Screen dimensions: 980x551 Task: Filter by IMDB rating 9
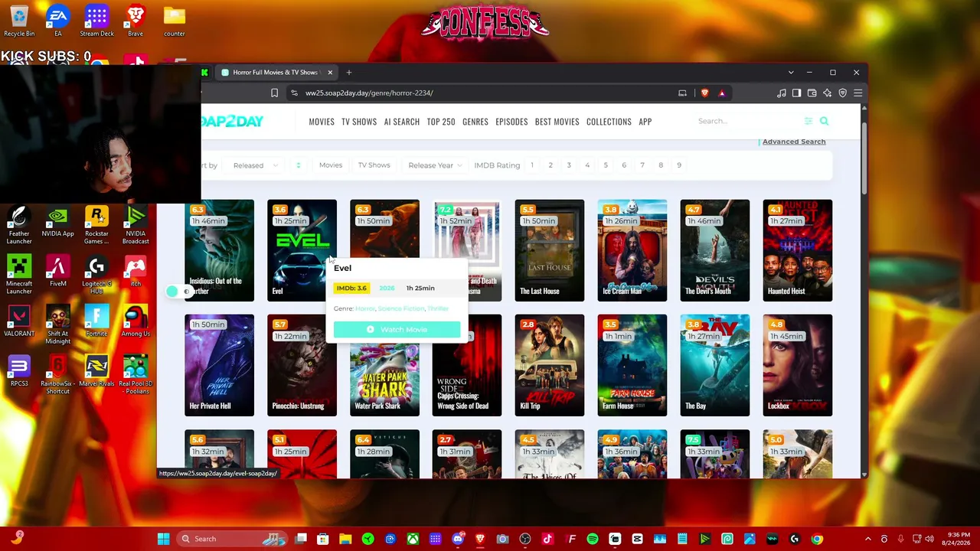tap(679, 165)
